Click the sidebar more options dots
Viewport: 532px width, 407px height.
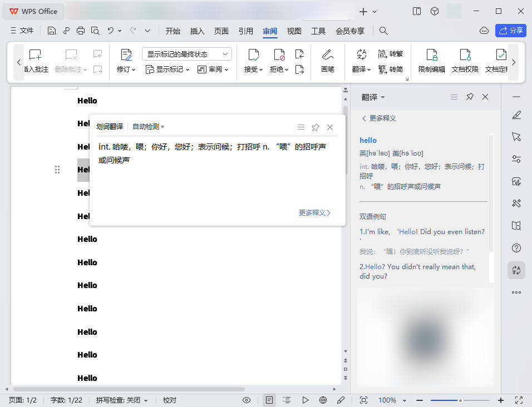(x=516, y=292)
